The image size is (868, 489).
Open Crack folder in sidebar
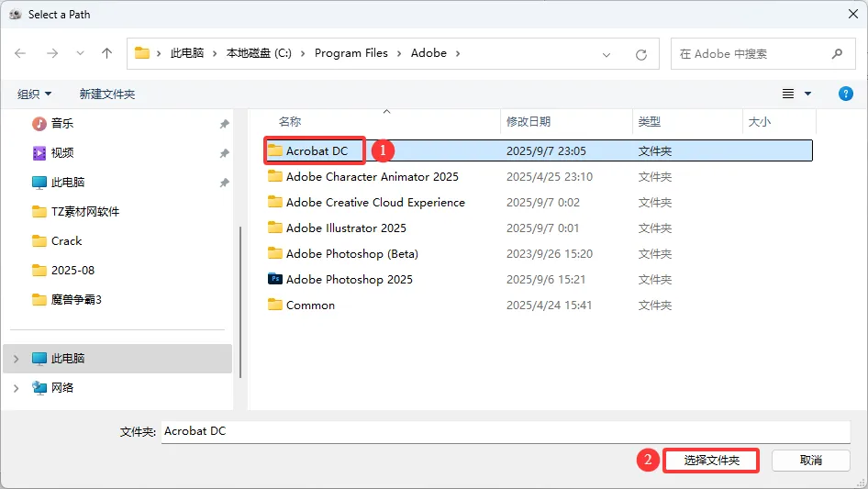pyautogui.click(x=66, y=241)
